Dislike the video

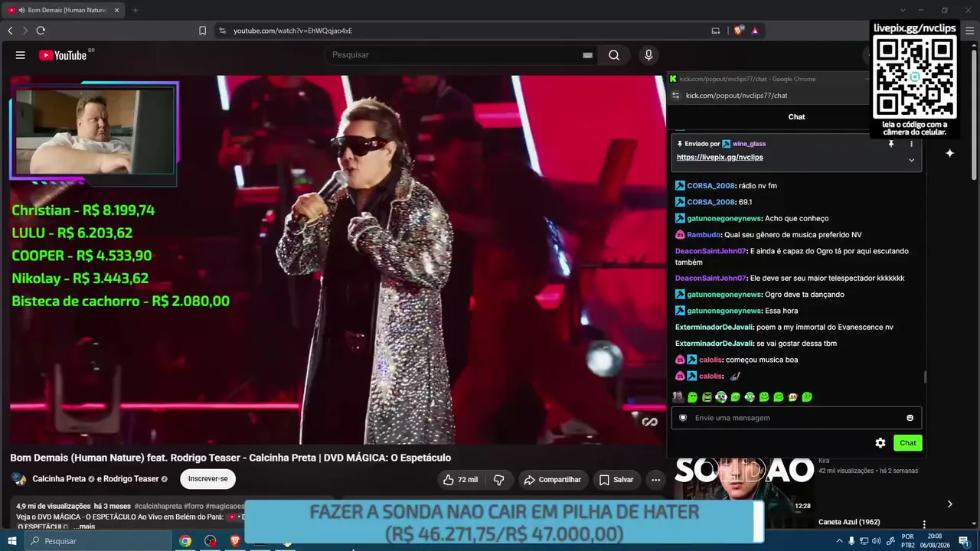click(498, 480)
